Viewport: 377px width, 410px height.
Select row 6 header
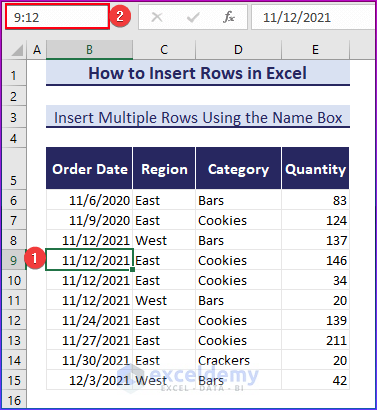(x=14, y=200)
